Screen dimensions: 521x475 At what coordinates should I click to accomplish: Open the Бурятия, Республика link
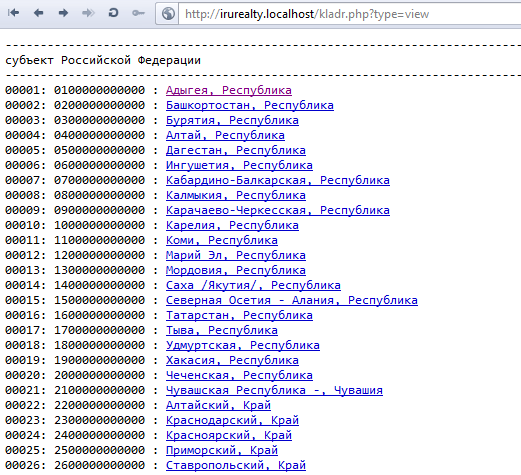pos(232,120)
